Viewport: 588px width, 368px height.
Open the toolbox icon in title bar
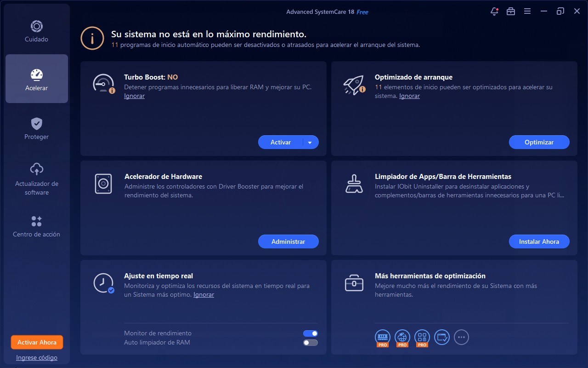tap(511, 11)
